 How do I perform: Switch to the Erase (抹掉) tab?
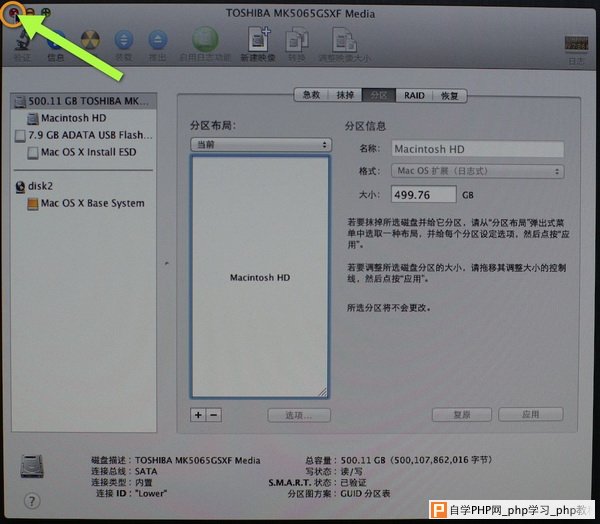tap(345, 95)
